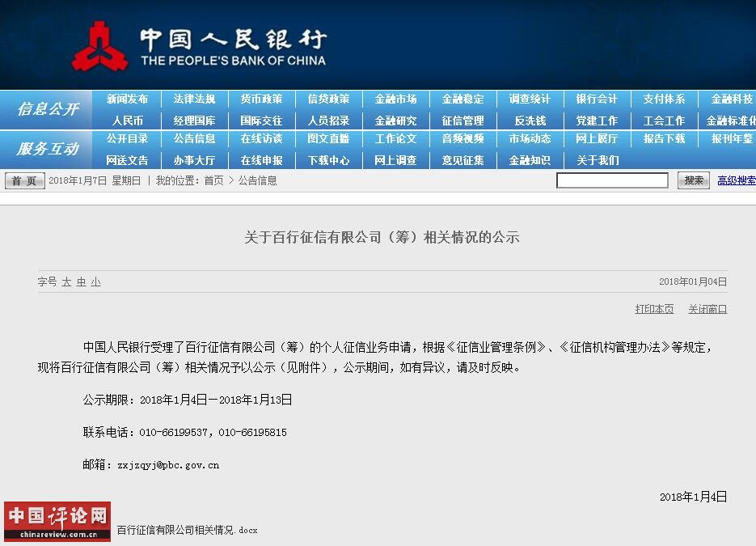
Task: Open the 新闻发布 menu item
Action: [x=127, y=99]
